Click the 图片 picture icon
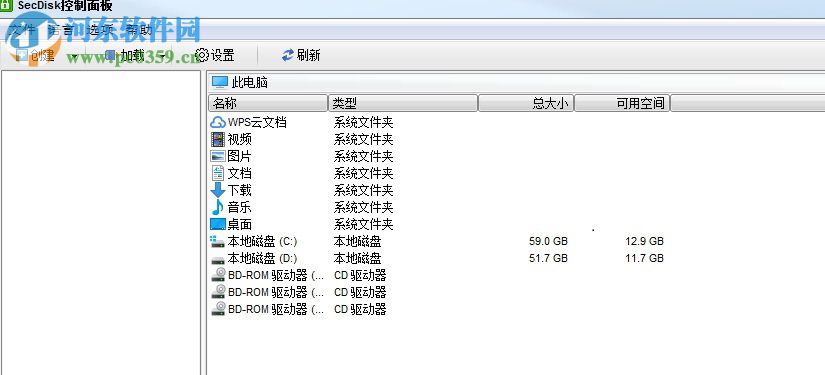Screen dimensions: 825x375 pos(218,156)
